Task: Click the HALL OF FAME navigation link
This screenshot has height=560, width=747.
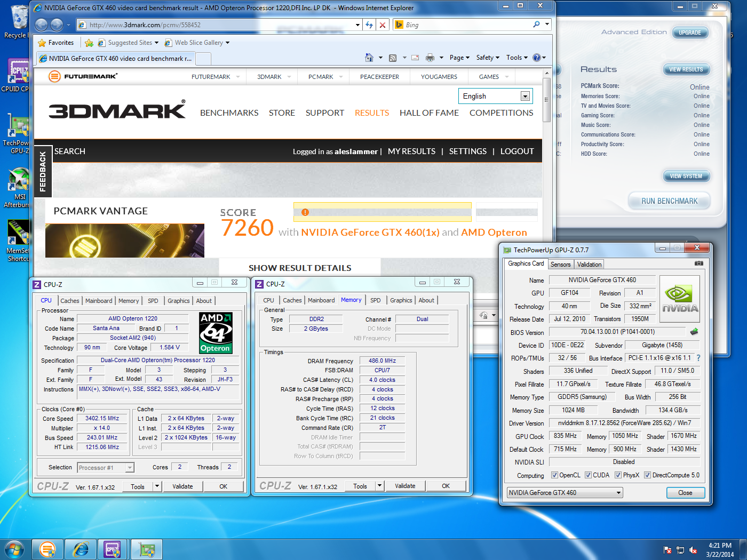Action: tap(429, 113)
